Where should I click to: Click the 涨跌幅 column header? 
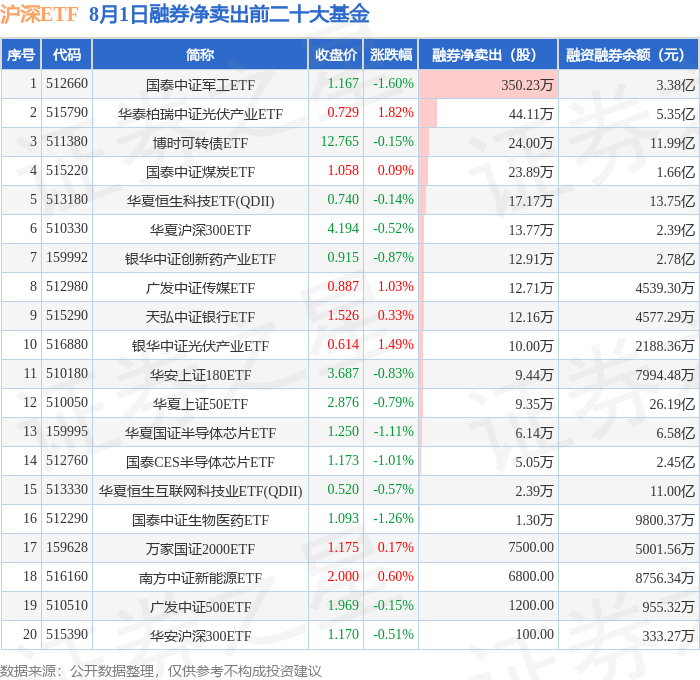click(x=391, y=54)
